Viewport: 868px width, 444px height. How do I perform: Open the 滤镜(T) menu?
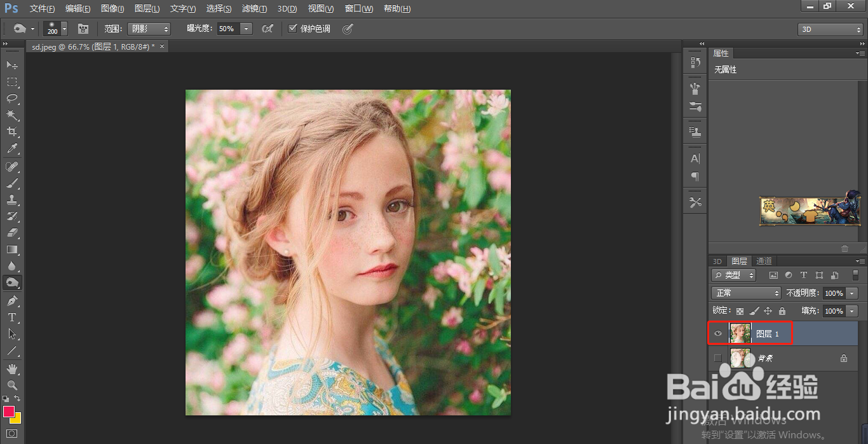[x=254, y=8]
